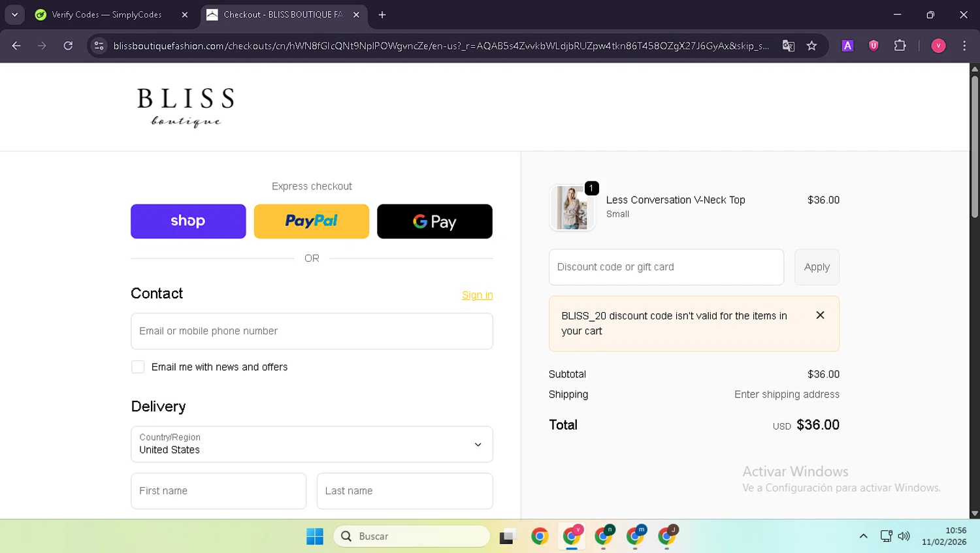Viewport: 980px width, 553px height.
Task: Click the Sign in link
Action: tap(478, 295)
